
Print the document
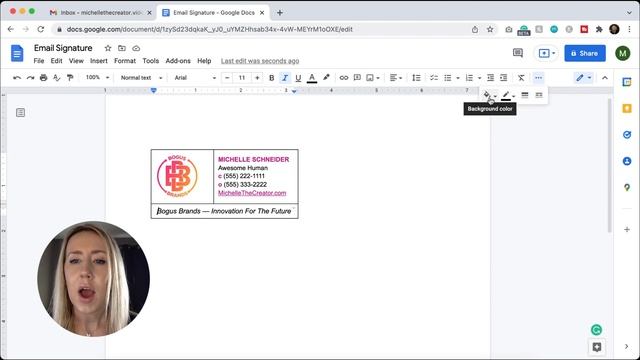(x=43, y=78)
